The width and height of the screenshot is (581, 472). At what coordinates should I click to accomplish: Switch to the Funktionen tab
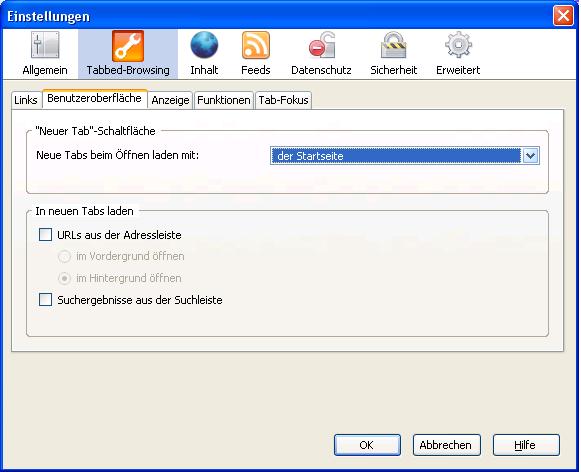(x=224, y=100)
